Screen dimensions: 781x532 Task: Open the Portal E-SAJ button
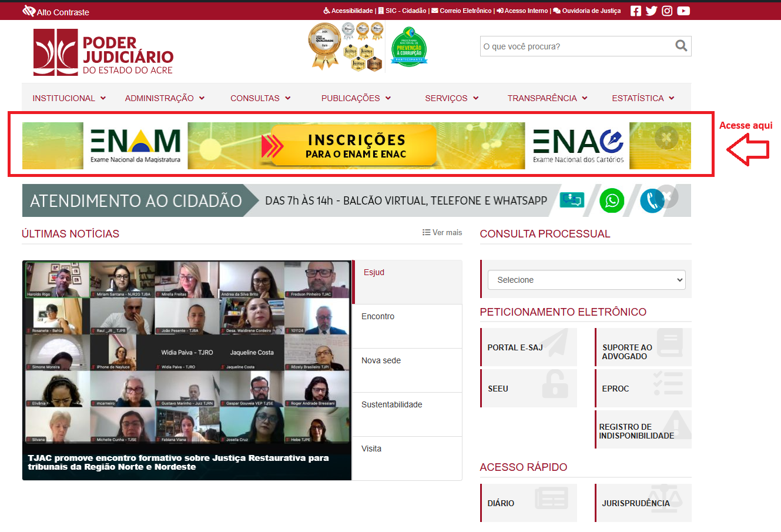(x=528, y=347)
